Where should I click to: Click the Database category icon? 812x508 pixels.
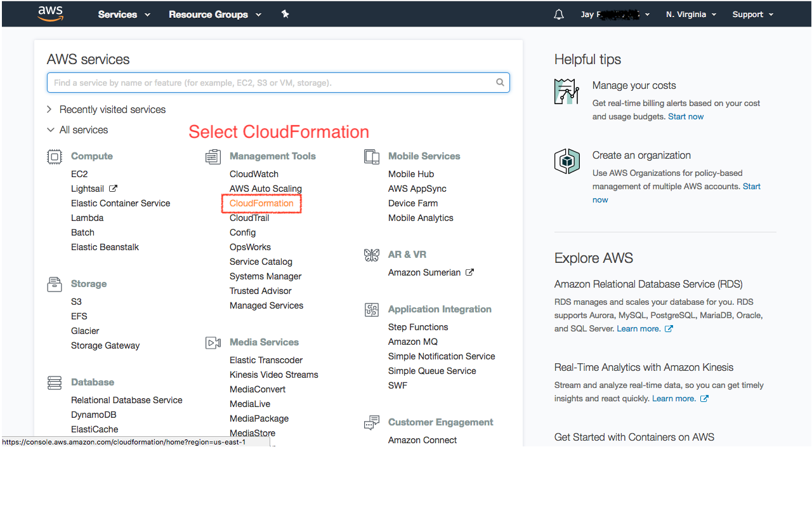[55, 382]
